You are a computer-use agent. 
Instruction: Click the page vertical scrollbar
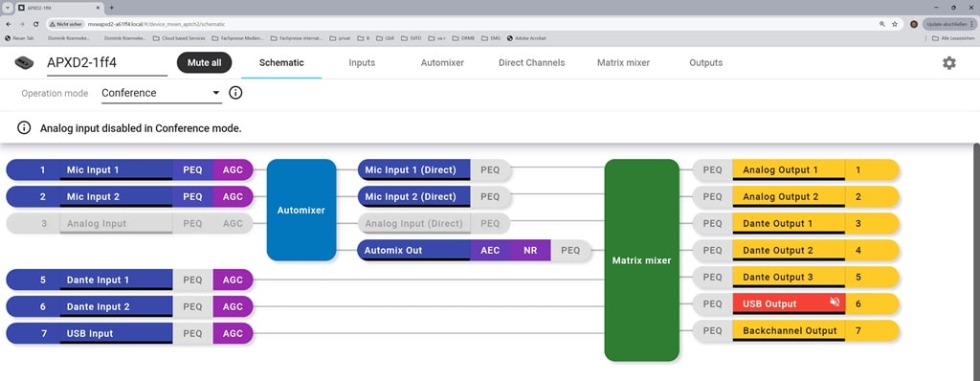pos(976,261)
